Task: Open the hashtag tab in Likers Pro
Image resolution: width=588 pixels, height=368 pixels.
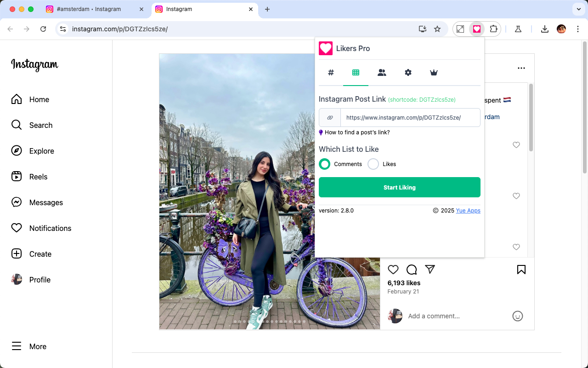Action: 331,72
